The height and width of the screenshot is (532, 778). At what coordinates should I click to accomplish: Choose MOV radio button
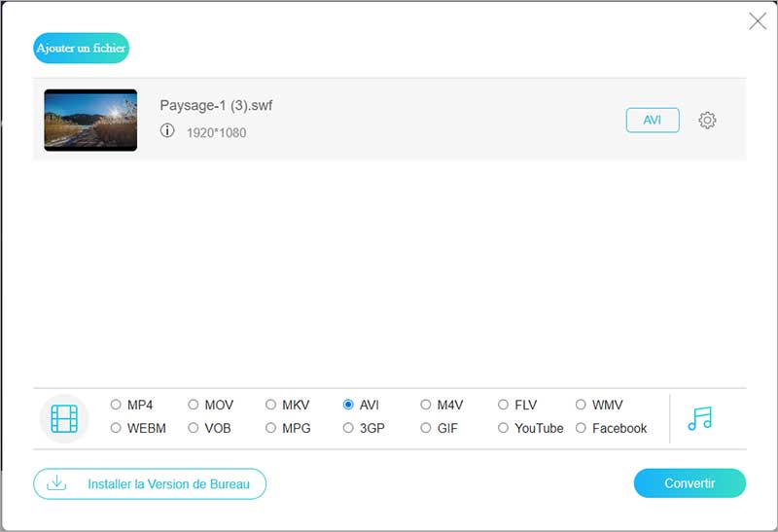[x=194, y=405]
